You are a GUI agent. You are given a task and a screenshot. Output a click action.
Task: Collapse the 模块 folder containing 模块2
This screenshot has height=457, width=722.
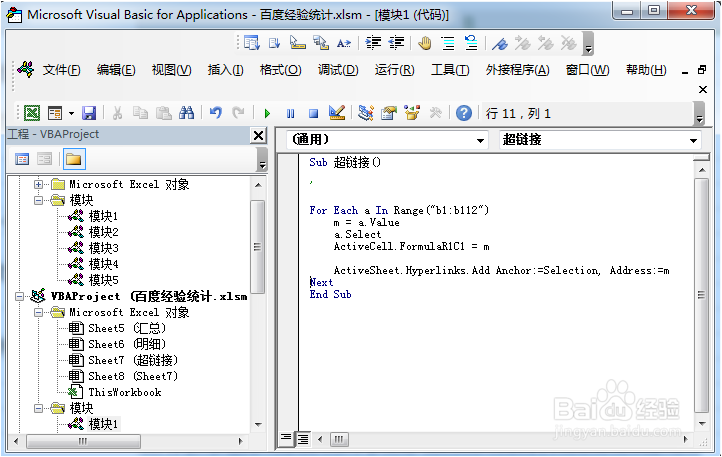tap(39, 200)
